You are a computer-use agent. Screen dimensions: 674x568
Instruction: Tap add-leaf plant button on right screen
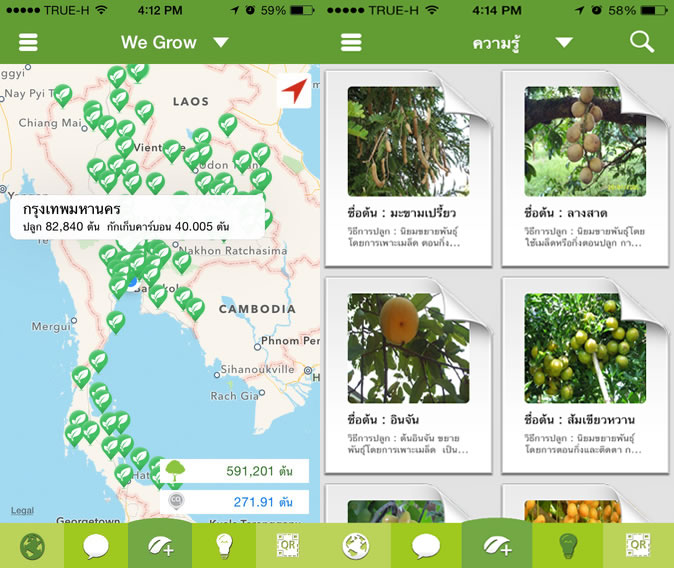497,544
